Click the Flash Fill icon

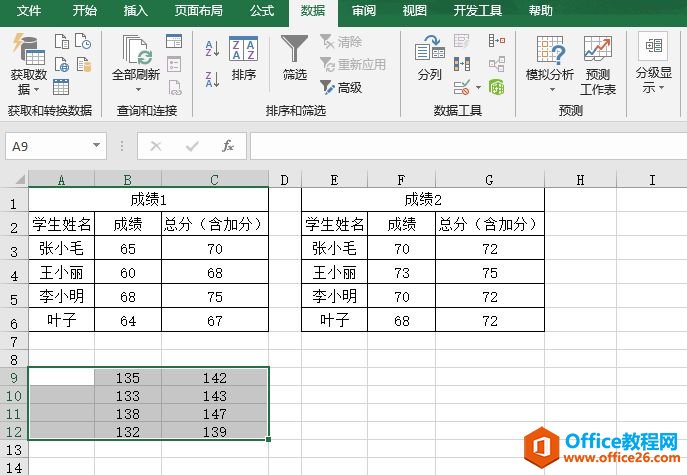click(x=461, y=41)
